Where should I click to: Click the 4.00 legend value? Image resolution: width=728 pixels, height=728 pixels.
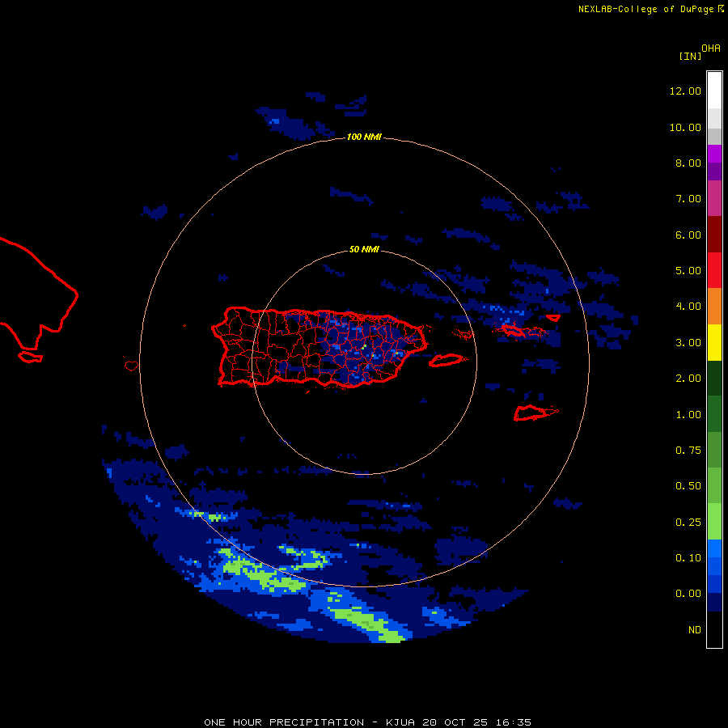pos(688,307)
